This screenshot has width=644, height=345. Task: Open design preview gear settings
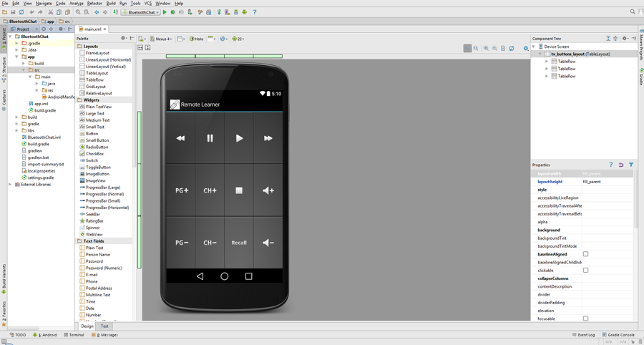(x=526, y=49)
